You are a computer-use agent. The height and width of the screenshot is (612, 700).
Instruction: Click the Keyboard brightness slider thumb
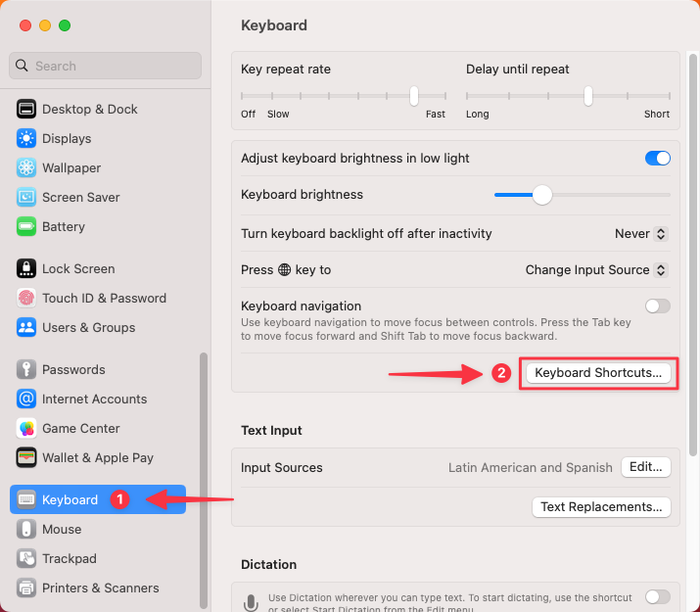pyautogui.click(x=542, y=195)
